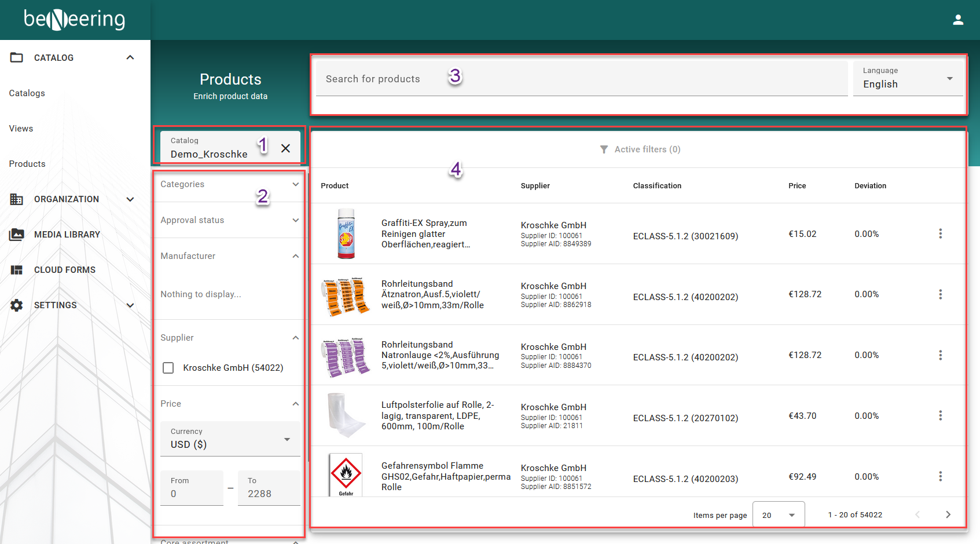Open Media Library in the sidebar

pyautogui.click(x=67, y=235)
